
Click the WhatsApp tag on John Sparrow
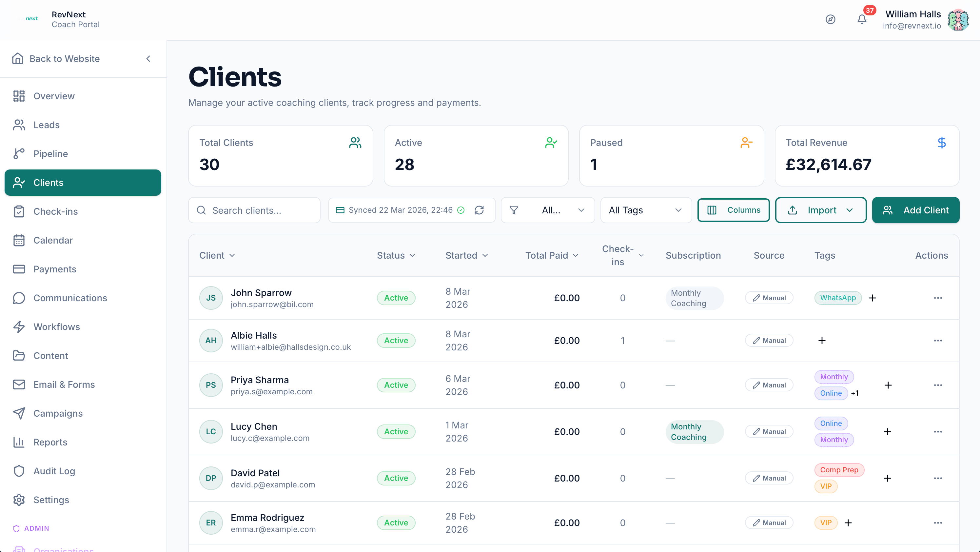pos(838,298)
